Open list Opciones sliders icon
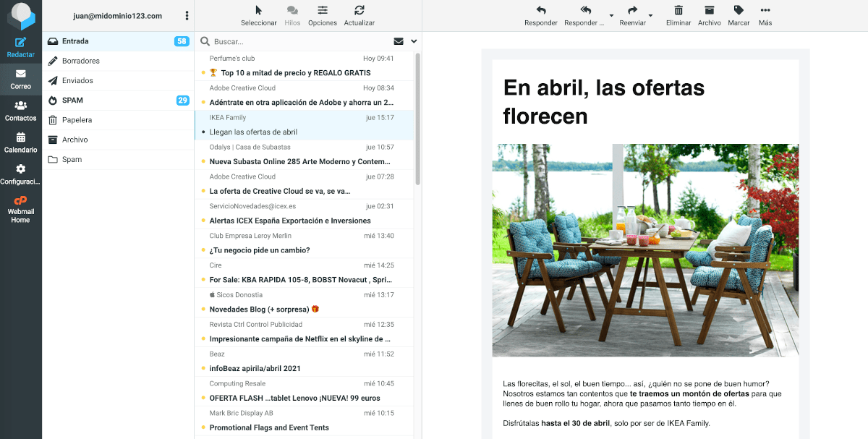The image size is (868, 439). [x=323, y=10]
